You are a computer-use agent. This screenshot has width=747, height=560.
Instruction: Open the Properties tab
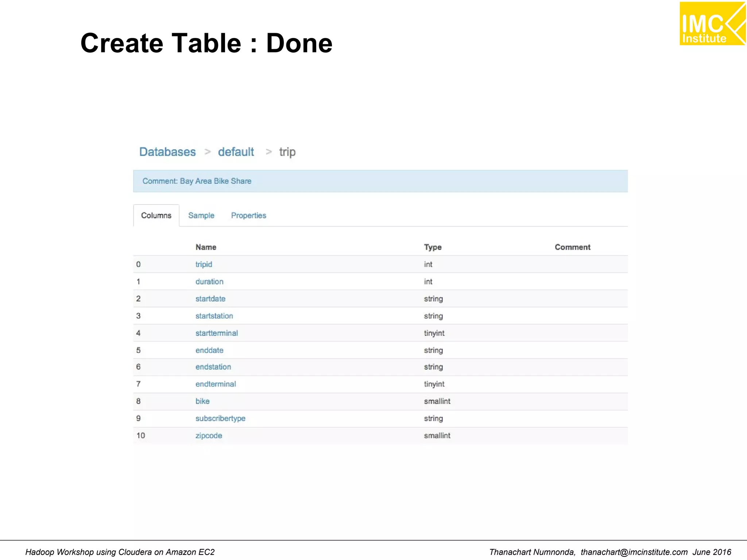249,215
